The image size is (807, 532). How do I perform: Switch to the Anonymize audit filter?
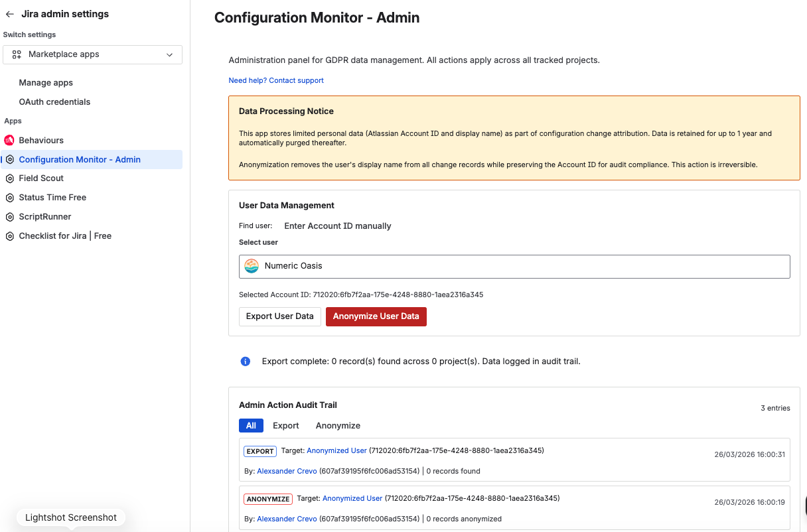click(337, 425)
